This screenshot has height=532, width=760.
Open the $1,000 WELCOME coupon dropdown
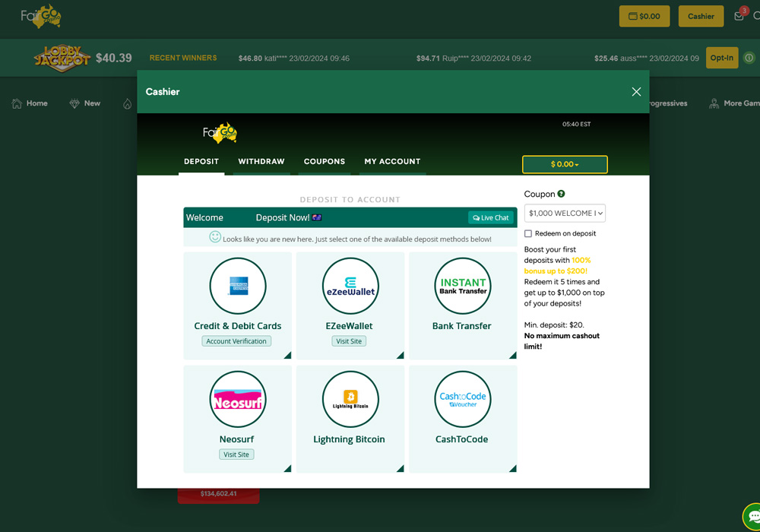(565, 214)
